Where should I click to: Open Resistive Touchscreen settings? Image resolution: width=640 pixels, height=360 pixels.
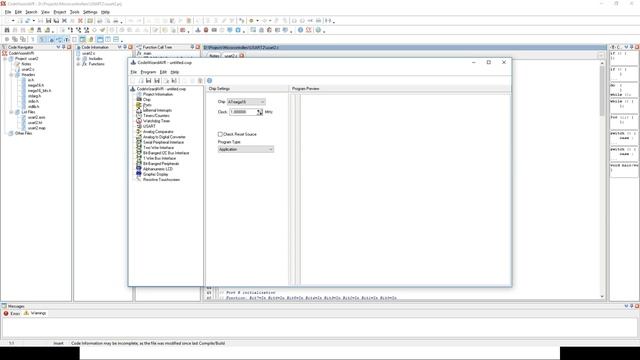click(161, 179)
